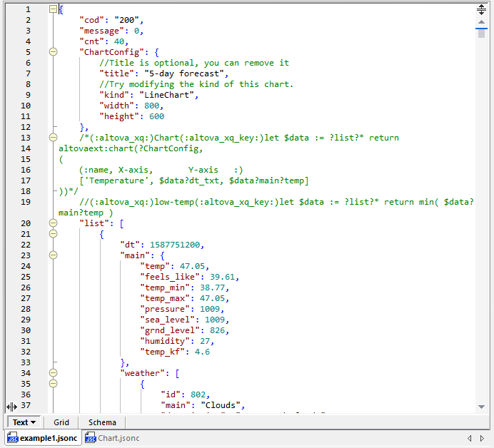Image resolution: width=494 pixels, height=448 pixels.
Task: Click the example1.jsonc file icon
Action: pos(12,438)
